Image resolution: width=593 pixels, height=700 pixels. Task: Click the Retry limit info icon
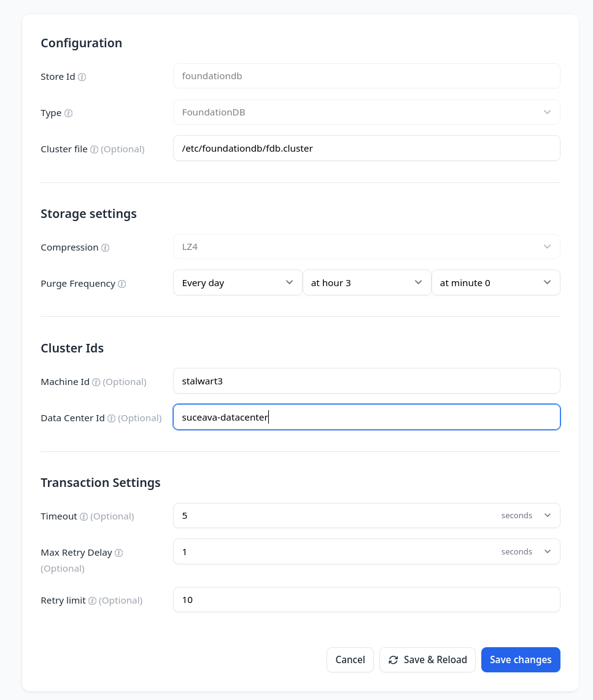(93, 601)
